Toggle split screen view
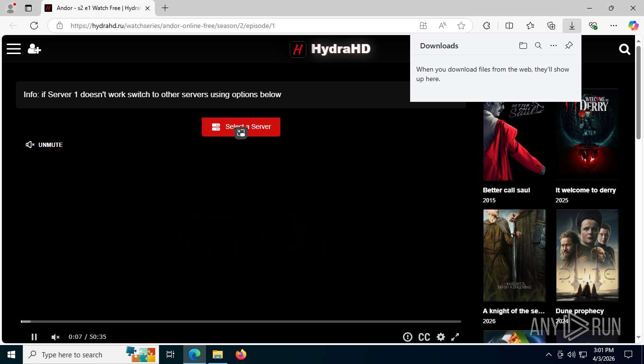 pos(510,26)
